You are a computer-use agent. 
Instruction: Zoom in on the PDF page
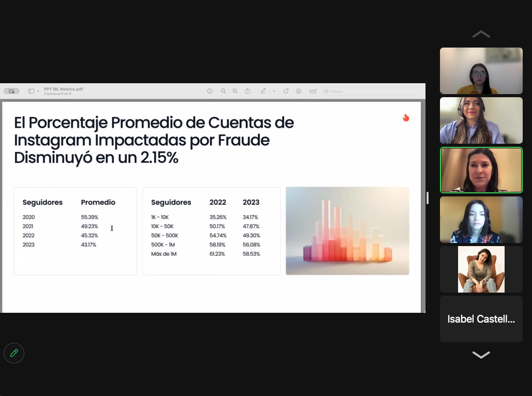[x=235, y=91]
